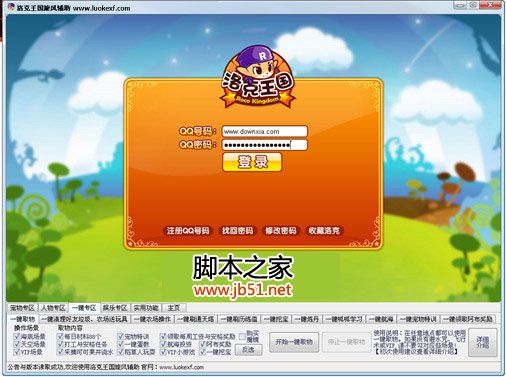Open the 修改密码 link
This screenshot has height=377, width=506.
click(281, 231)
